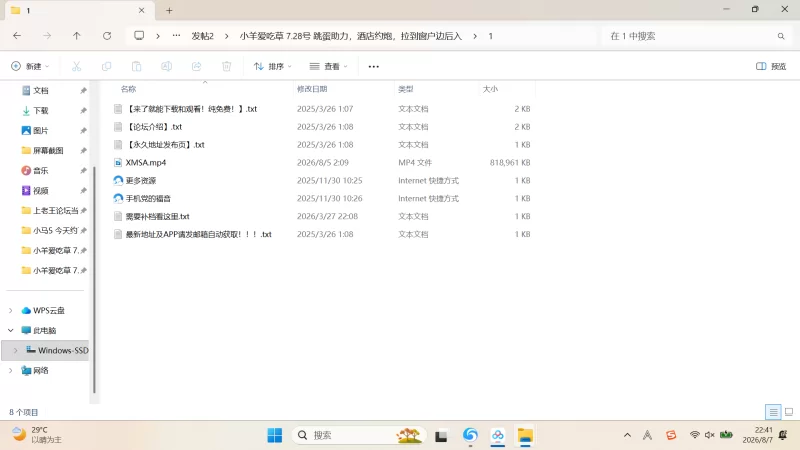Sort by the 大小 column header
The image size is (800, 450).
(490, 89)
